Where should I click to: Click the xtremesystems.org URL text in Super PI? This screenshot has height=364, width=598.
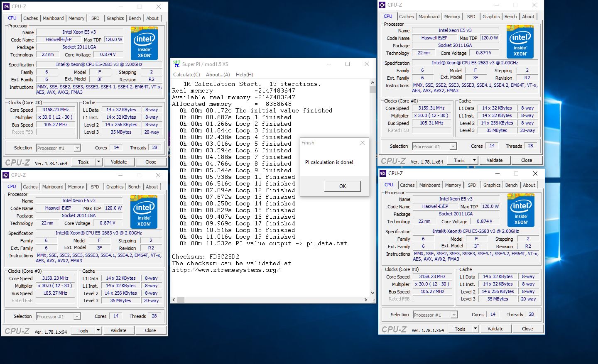pos(226,270)
